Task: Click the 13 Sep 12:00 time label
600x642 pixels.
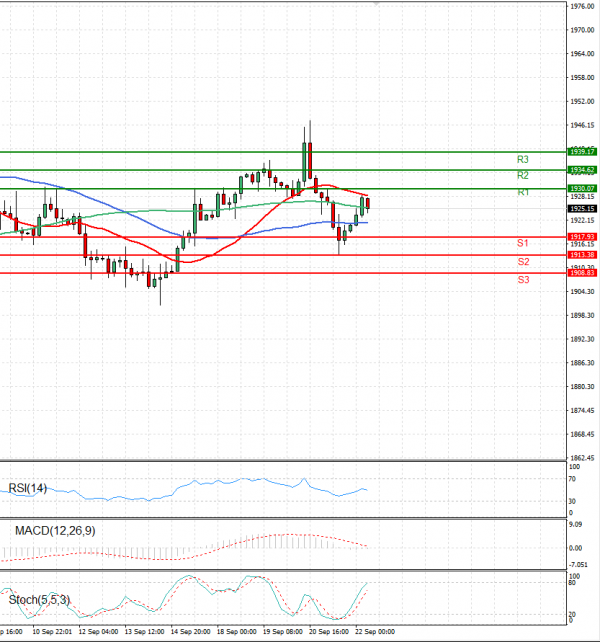Action: click(145, 632)
